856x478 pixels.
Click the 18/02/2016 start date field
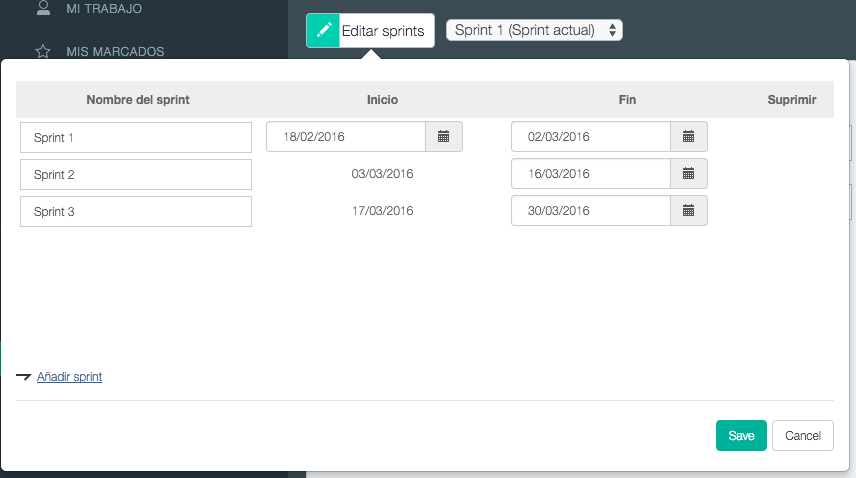(x=346, y=136)
